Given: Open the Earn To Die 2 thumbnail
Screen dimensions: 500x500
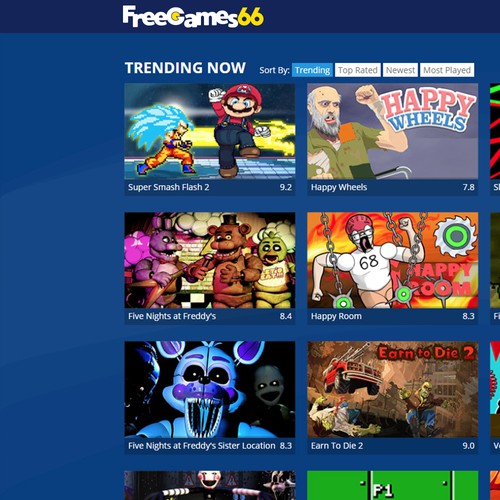Looking at the screenshot, I should [393, 389].
